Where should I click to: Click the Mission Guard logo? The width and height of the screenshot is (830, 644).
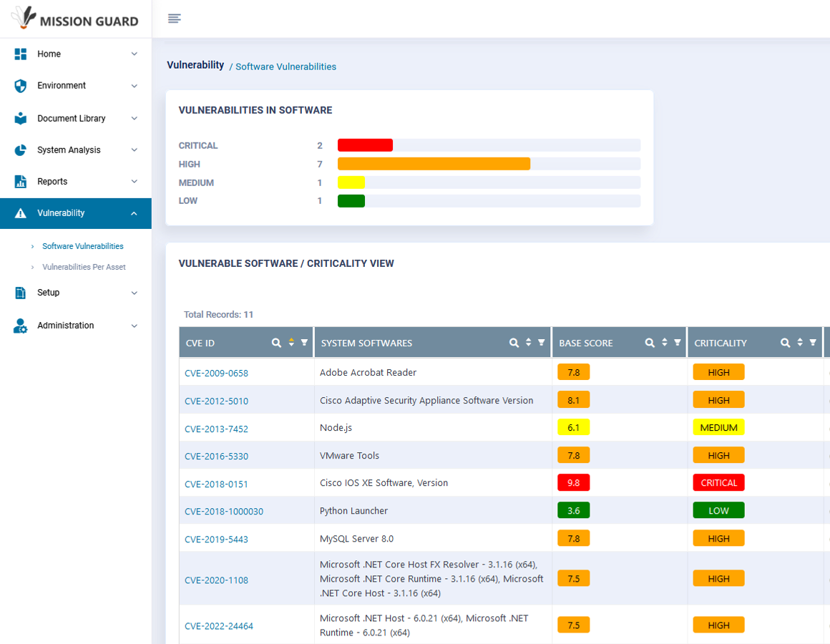pyautogui.click(x=74, y=18)
